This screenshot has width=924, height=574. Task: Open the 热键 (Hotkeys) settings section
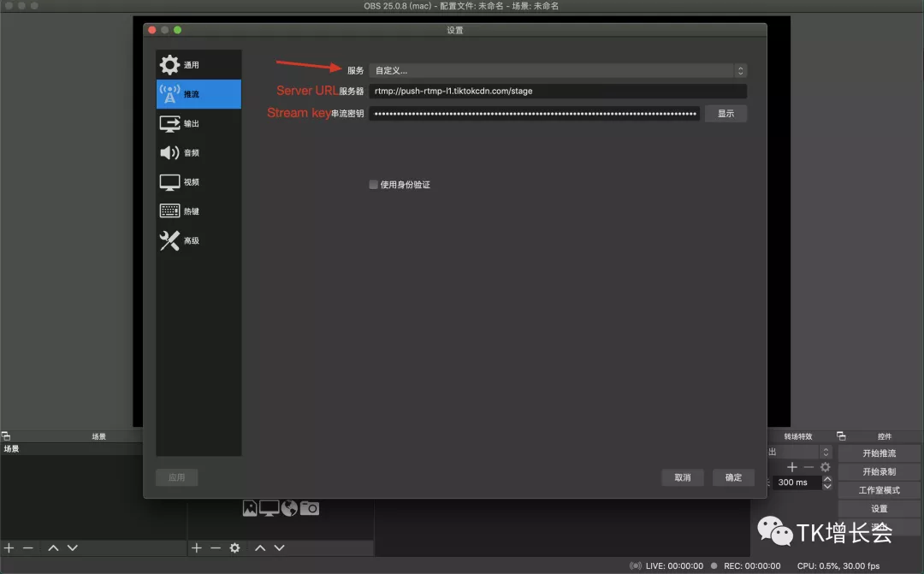[198, 211]
